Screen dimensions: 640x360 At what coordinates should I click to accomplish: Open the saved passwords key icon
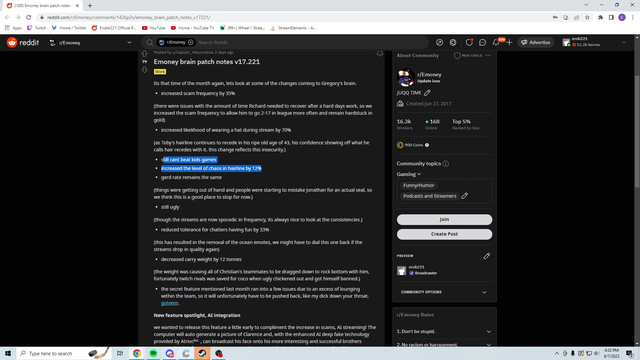pos(555,17)
